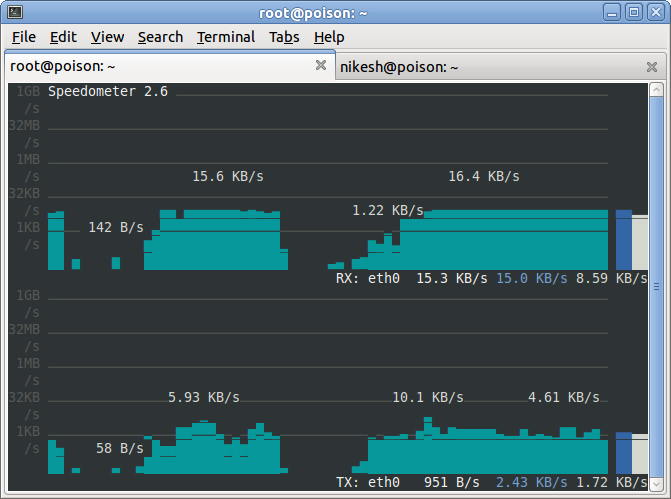The height and width of the screenshot is (499, 671).
Task: Switch to the root@poison tab
Action: coord(170,66)
